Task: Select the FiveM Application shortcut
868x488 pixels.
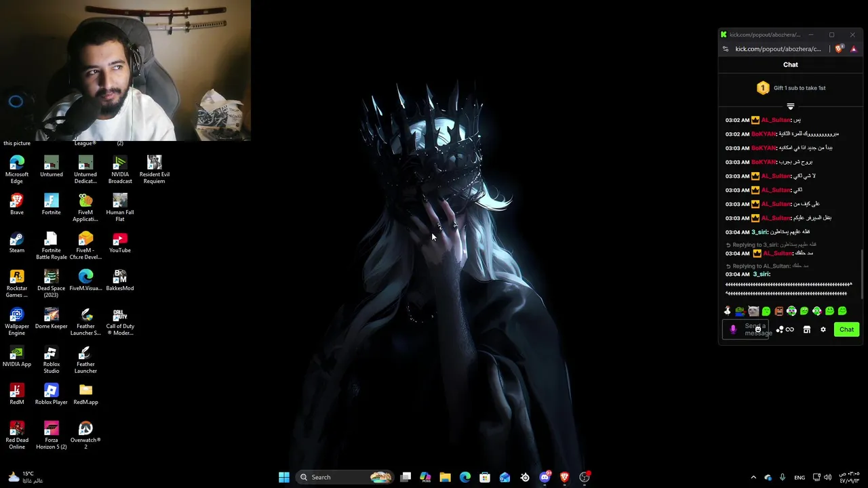Action: 85,207
